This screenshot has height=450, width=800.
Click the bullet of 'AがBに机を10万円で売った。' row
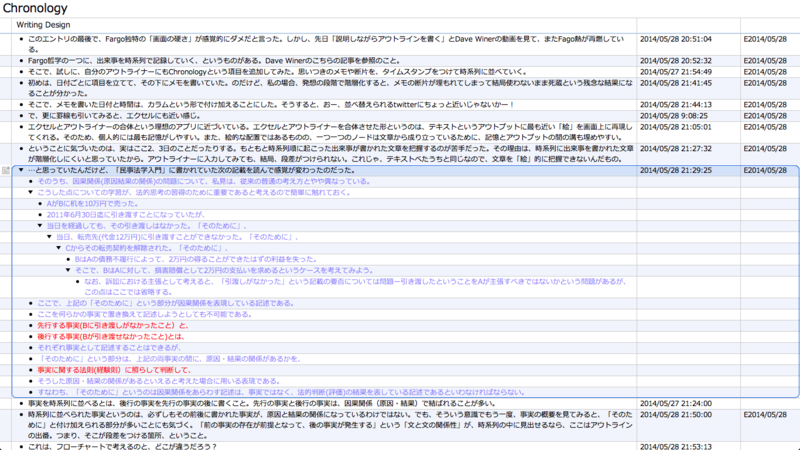pyautogui.click(x=40, y=204)
